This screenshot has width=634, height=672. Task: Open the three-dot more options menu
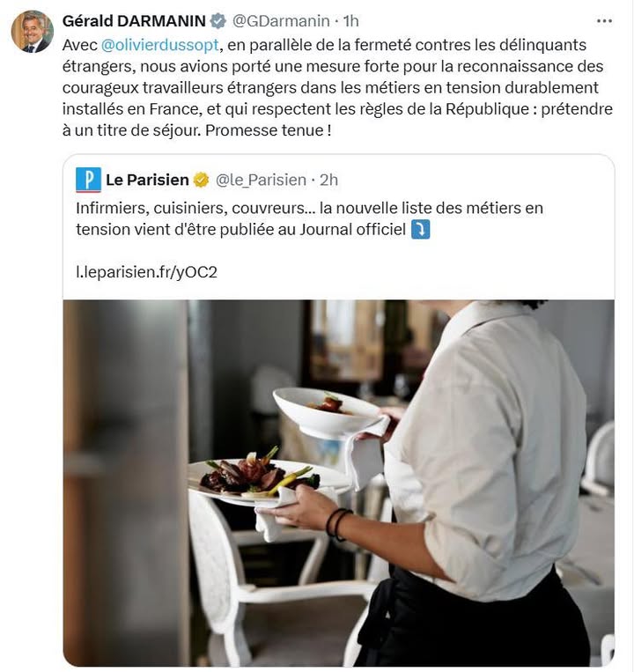604,21
